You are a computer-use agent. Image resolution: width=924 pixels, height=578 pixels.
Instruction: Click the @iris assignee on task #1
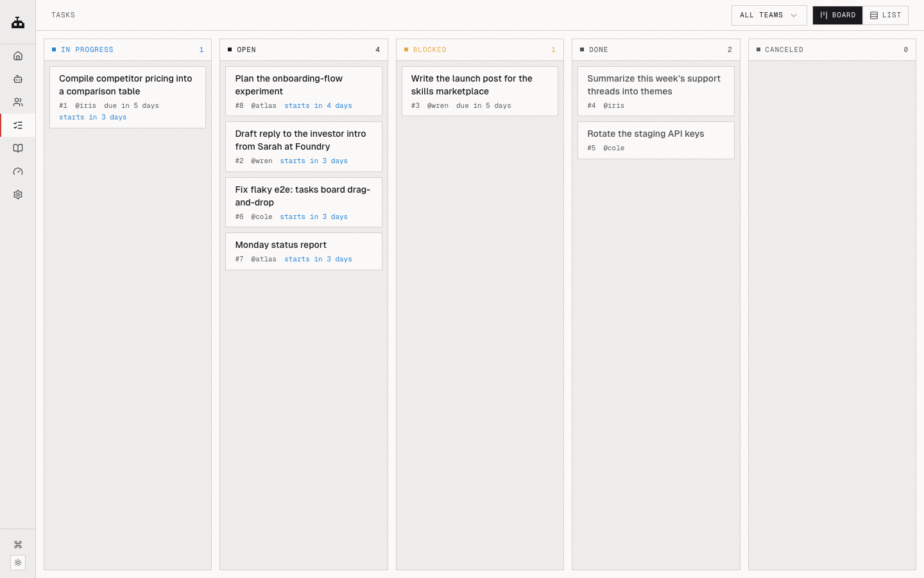pyautogui.click(x=85, y=106)
